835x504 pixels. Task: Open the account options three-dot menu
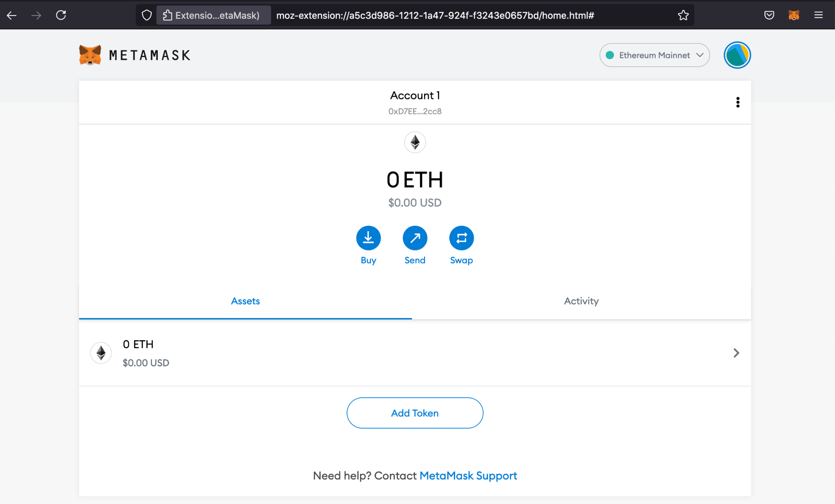pyautogui.click(x=738, y=102)
